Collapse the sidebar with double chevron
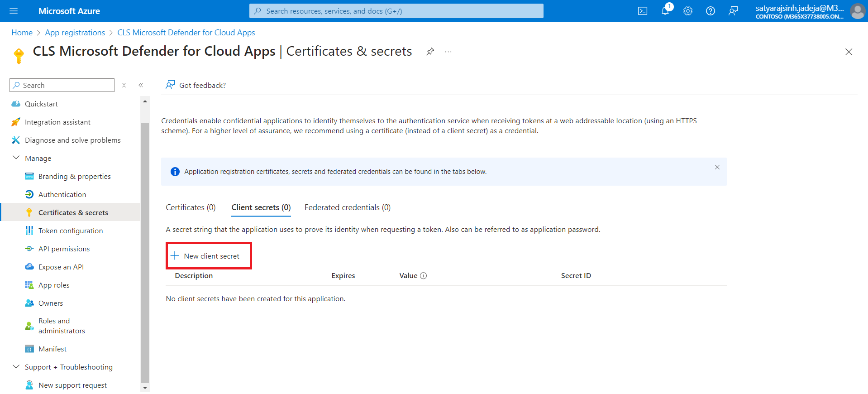The width and height of the screenshot is (868, 394). [x=141, y=85]
